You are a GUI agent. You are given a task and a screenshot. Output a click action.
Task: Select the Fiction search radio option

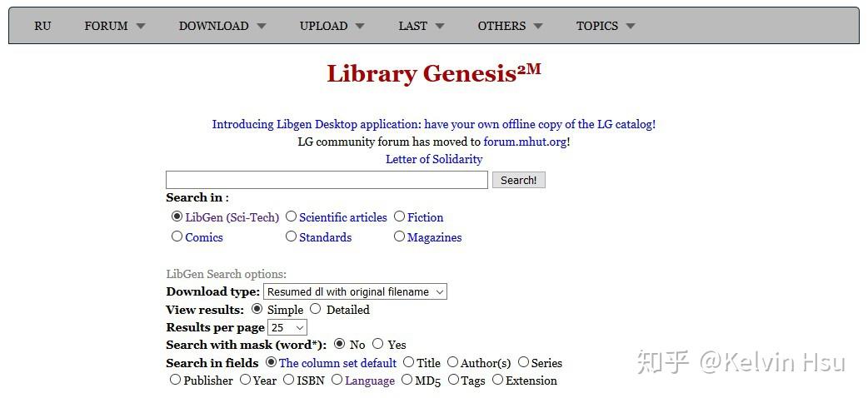[x=399, y=216]
